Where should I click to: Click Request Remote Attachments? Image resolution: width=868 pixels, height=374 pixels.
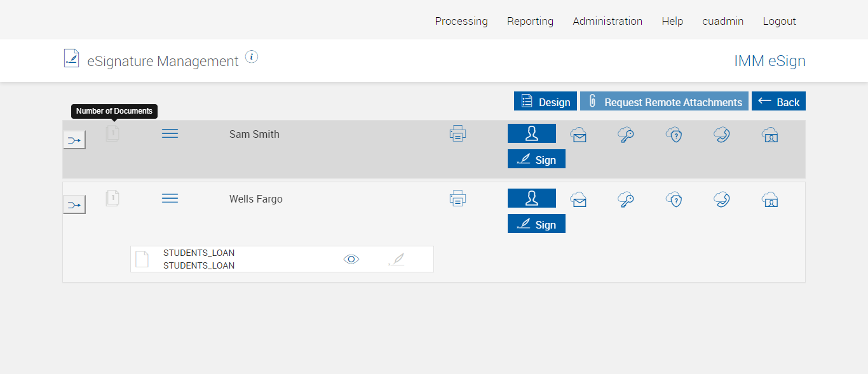point(664,102)
